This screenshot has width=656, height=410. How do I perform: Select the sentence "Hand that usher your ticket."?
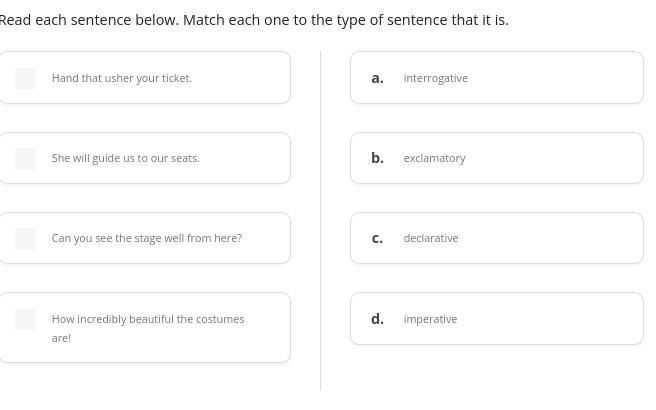122,78
